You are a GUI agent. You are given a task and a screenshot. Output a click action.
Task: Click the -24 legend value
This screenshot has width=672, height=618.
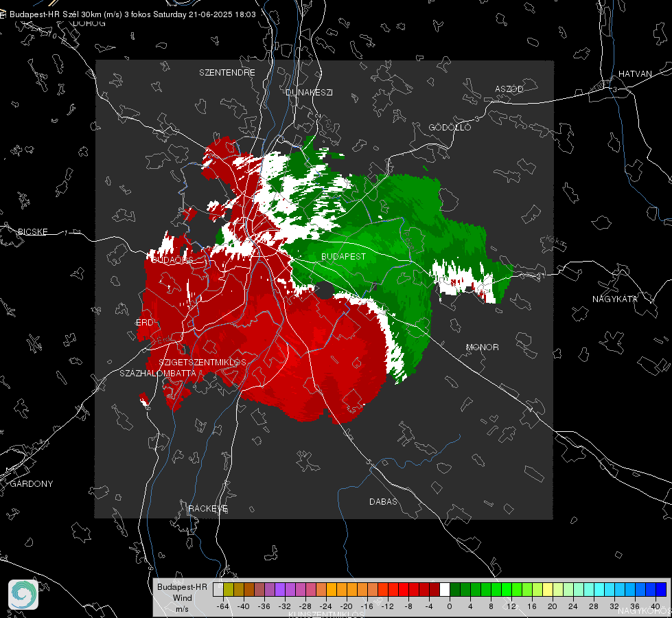(x=326, y=606)
